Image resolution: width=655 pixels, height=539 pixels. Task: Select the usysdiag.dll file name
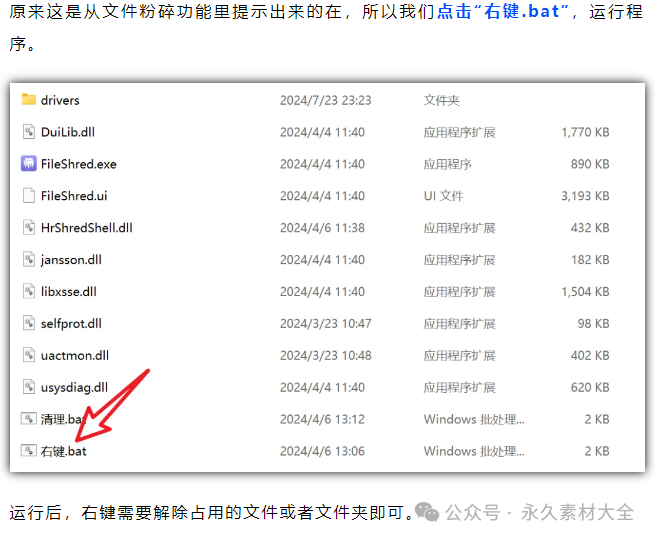(74, 388)
